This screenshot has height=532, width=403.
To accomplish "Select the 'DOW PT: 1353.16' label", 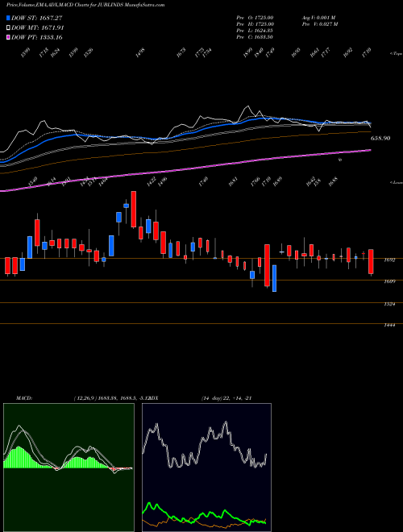I will click(x=37, y=37).
